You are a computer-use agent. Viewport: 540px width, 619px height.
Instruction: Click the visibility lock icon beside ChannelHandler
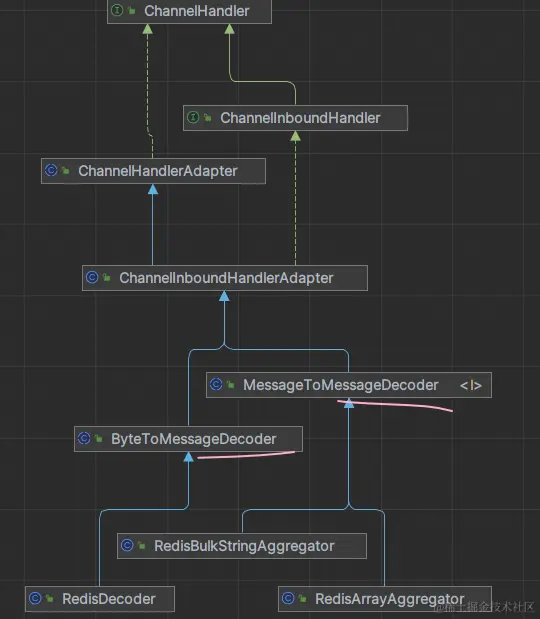pyautogui.click(x=132, y=11)
